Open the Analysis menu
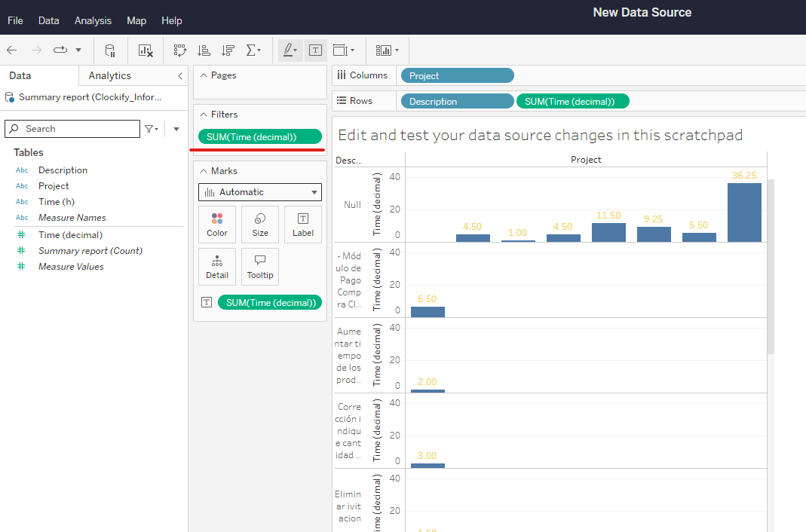Image resolution: width=806 pixels, height=532 pixels. (x=93, y=20)
